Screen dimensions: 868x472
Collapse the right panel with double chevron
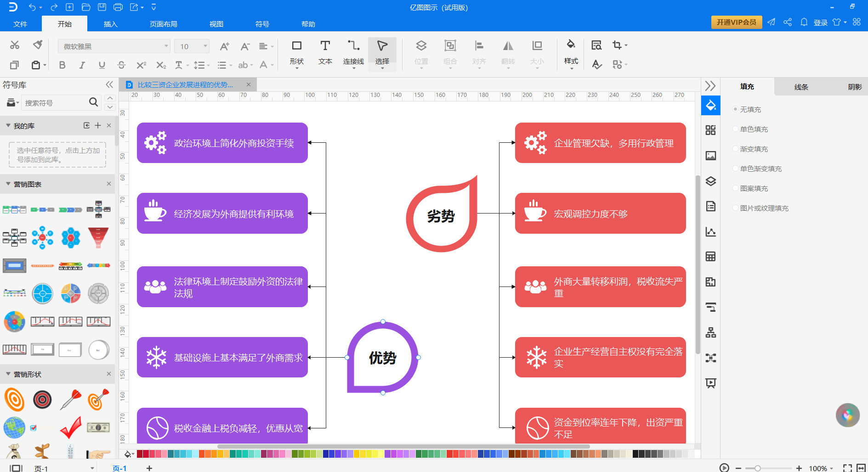710,86
